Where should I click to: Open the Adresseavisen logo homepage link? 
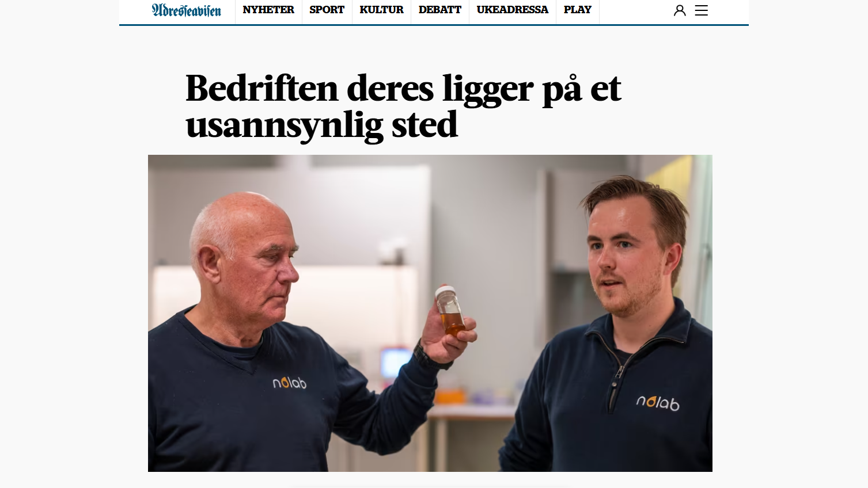(x=186, y=10)
